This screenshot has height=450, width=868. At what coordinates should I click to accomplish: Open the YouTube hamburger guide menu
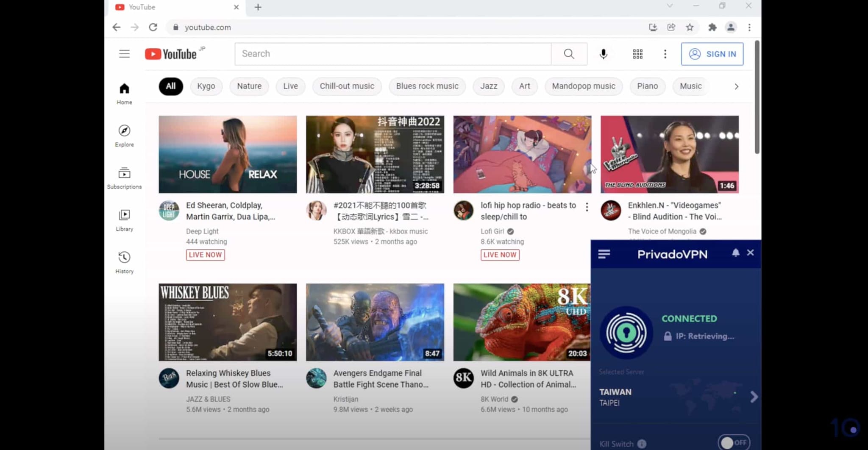point(124,54)
